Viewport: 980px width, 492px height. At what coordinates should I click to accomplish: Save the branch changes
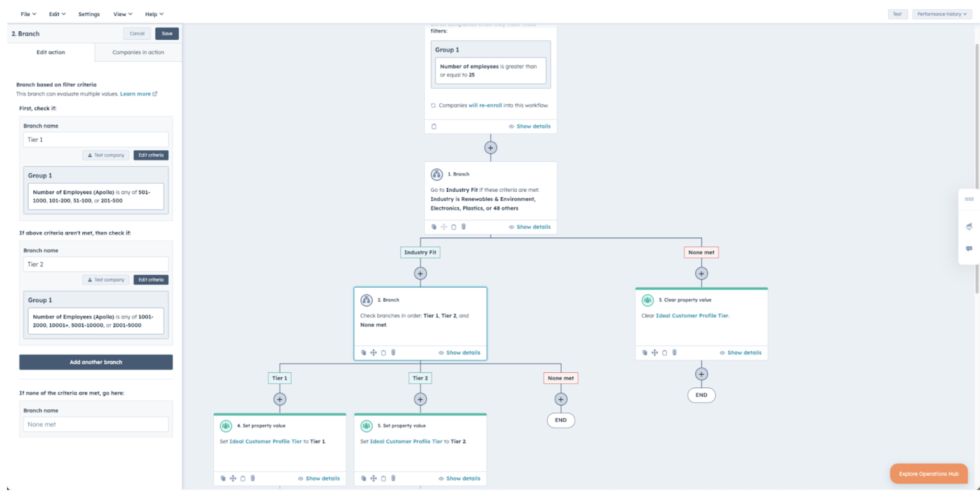[167, 33]
